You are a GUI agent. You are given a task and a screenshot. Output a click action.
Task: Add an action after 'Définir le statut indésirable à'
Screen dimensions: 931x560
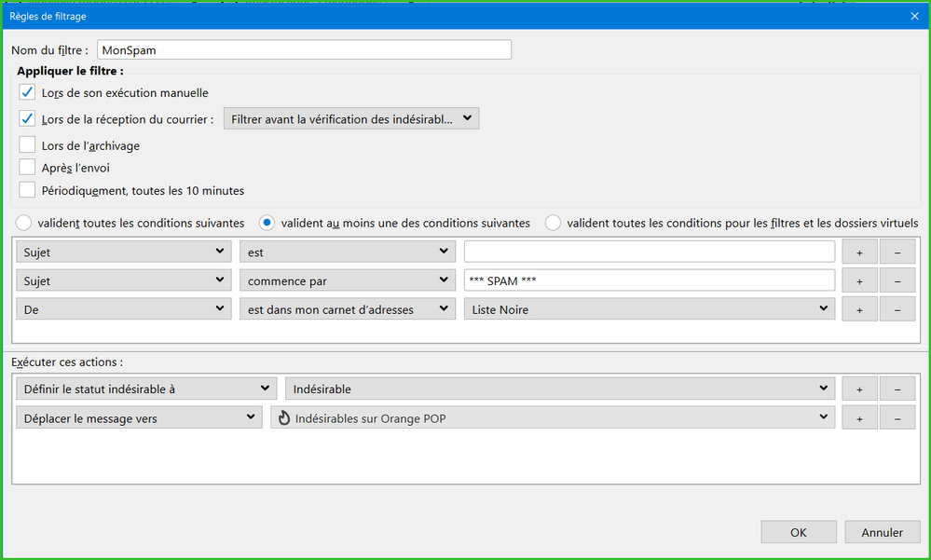(x=859, y=389)
